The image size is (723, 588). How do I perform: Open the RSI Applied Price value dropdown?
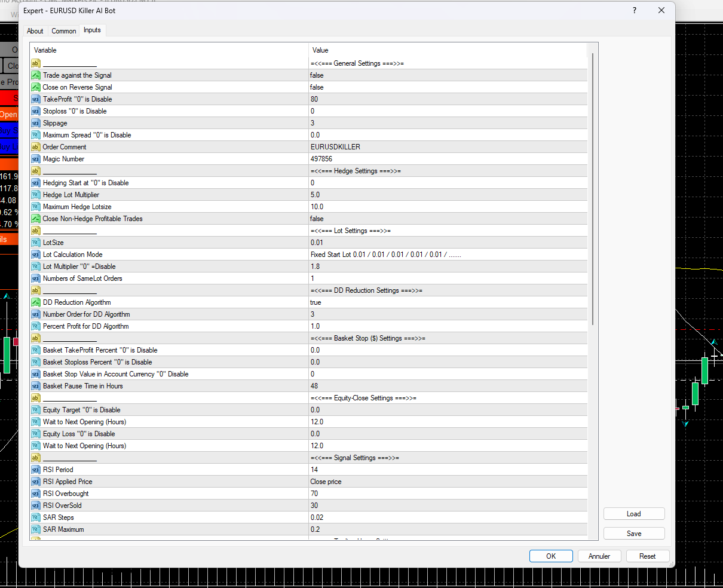448,482
